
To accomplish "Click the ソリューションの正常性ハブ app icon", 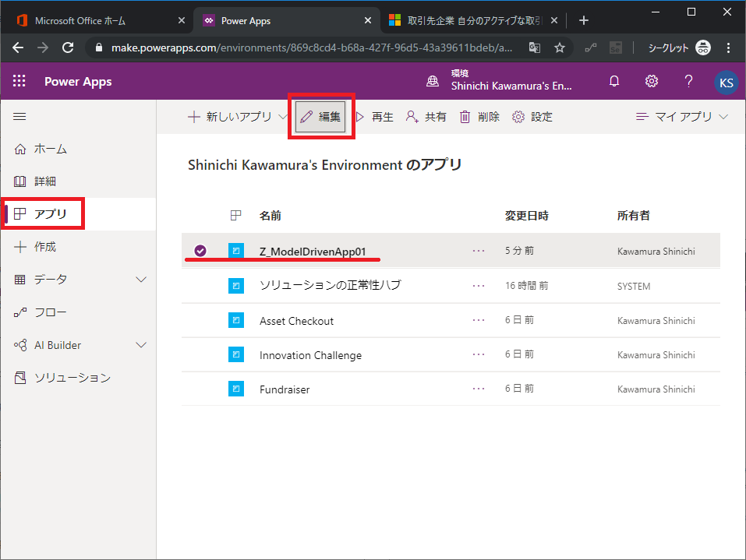I will [x=236, y=286].
